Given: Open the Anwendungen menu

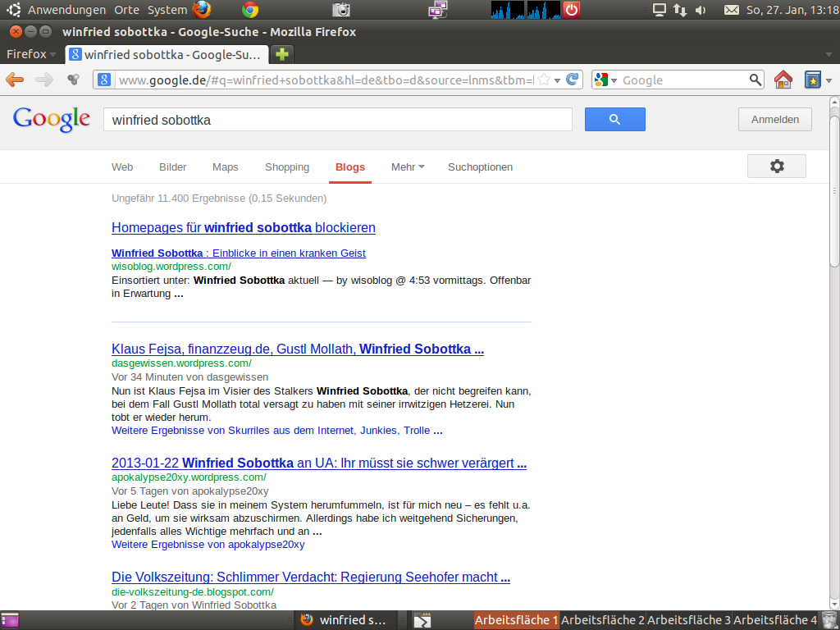Looking at the screenshot, I should click(67, 10).
